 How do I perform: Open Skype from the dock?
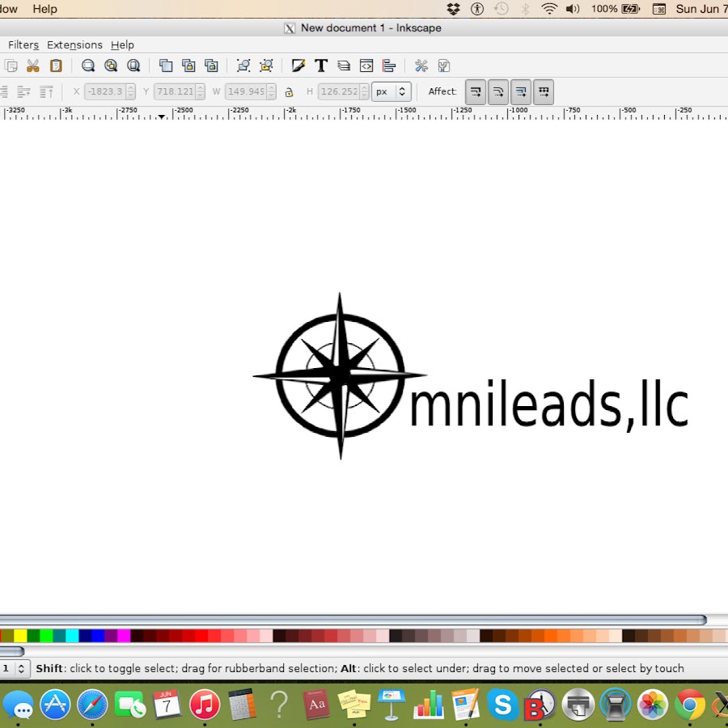click(x=503, y=704)
